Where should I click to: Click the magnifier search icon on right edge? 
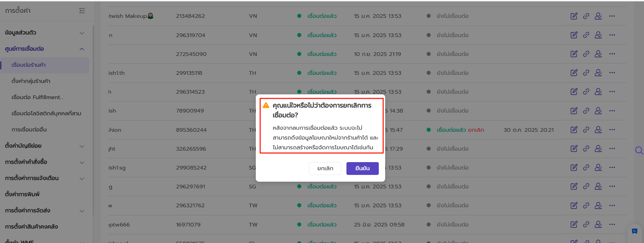click(x=639, y=150)
